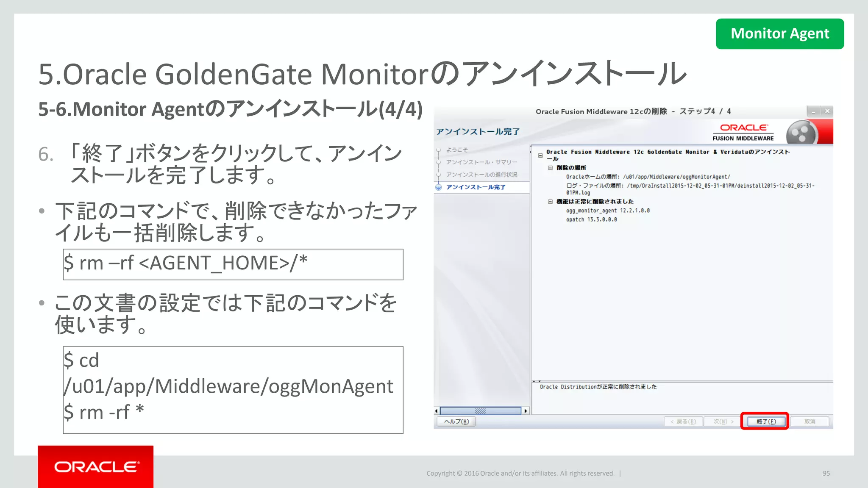This screenshot has height=488, width=868.
Task: Minimize the Oracle Fusion Middleware installer window
Action: (813, 111)
